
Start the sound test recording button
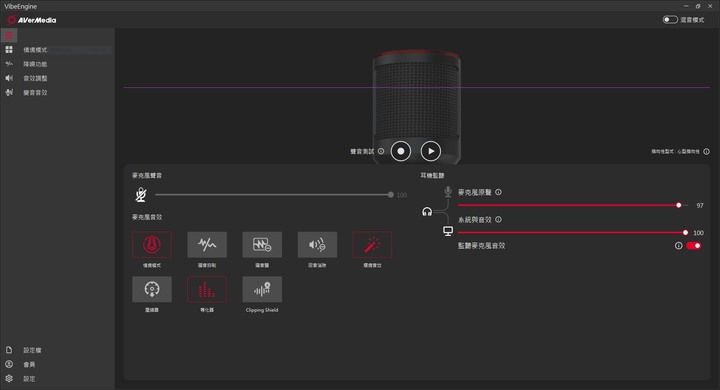(x=400, y=151)
